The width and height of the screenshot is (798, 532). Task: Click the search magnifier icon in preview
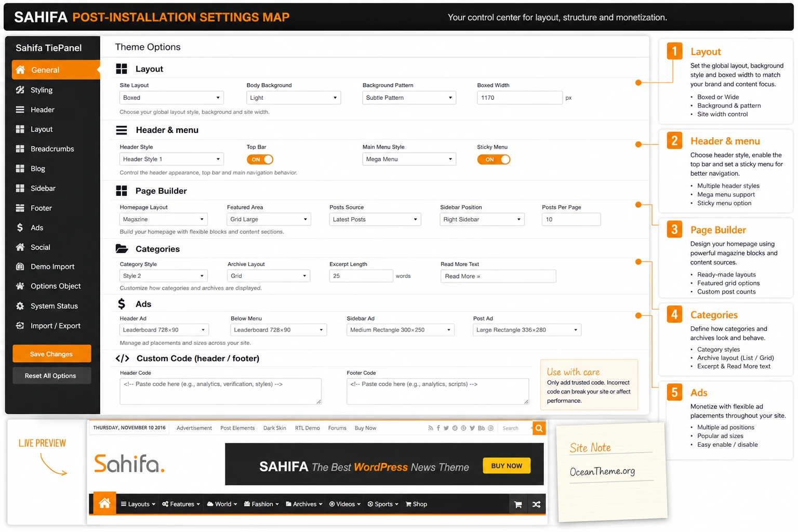(x=539, y=428)
